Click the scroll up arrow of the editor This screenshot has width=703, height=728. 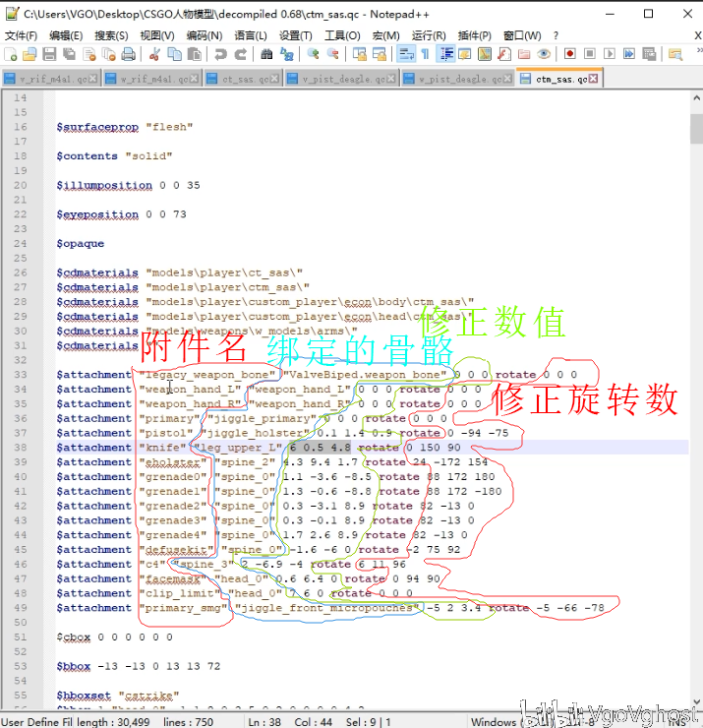pyautogui.click(x=696, y=98)
